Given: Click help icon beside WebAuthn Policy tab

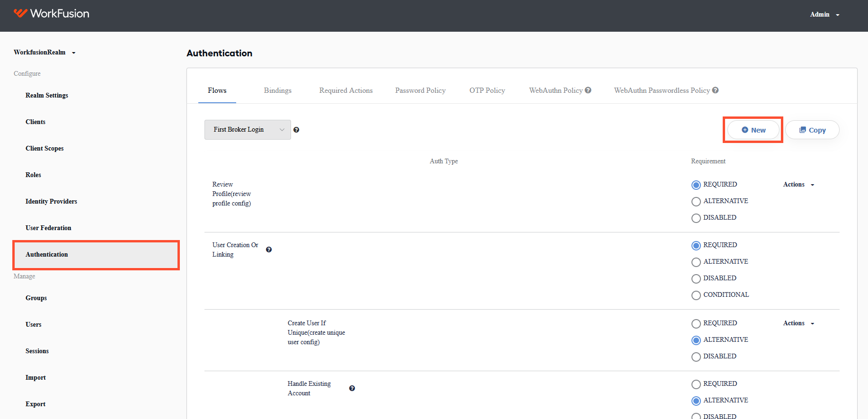Looking at the screenshot, I should pos(588,90).
